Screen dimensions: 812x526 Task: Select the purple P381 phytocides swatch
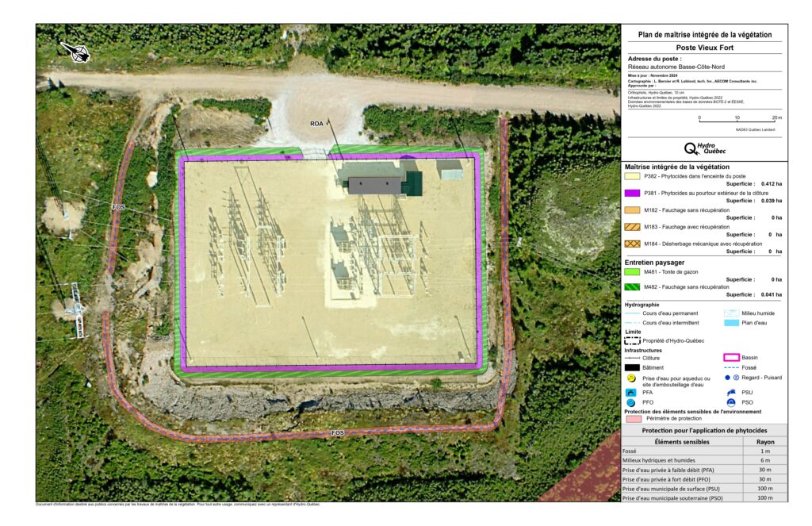pyautogui.click(x=632, y=193)
